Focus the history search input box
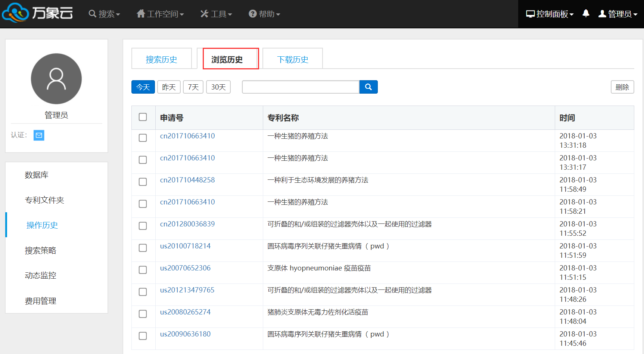644x354 pixels. coord(301,87)
